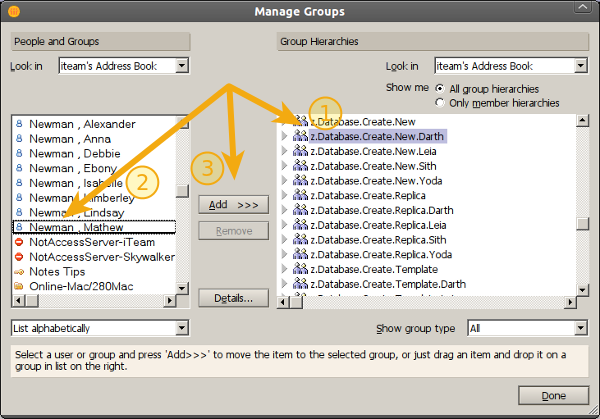Click group icon of z.Database.Create.Template.Darth

point(300,284)
